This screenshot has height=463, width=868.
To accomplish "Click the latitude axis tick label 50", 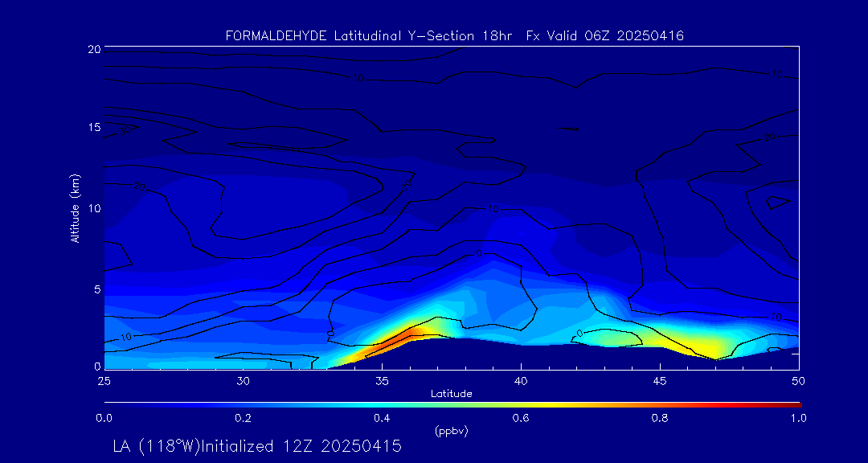I will 799,381.
